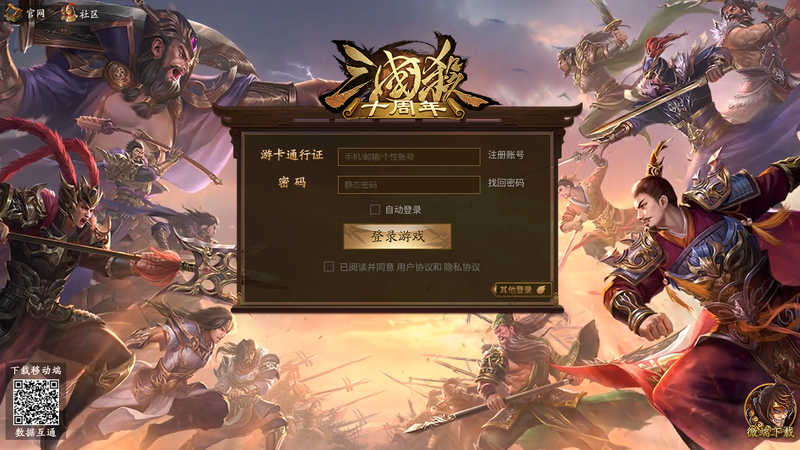Screen dimensions: 800x450
Task: Click the 下载移动端 QR code
Action: pyautogui.click(x=36, y=402)
